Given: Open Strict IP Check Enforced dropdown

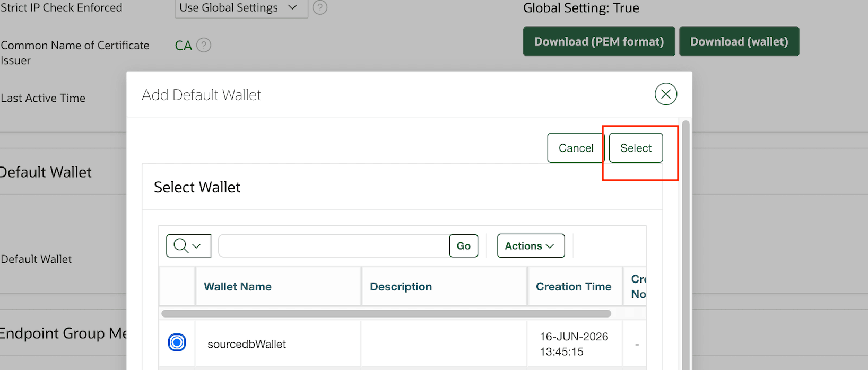Looking at the screenshot, I should click(241, 8).
